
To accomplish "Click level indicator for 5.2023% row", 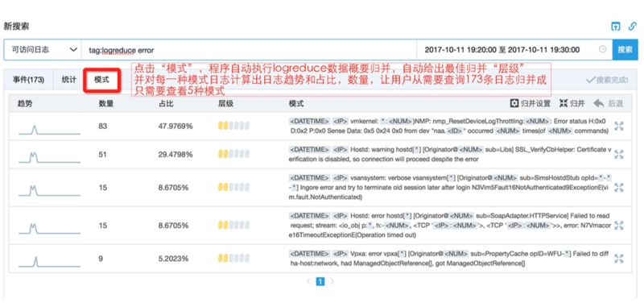I will click(x=233, y=259).
